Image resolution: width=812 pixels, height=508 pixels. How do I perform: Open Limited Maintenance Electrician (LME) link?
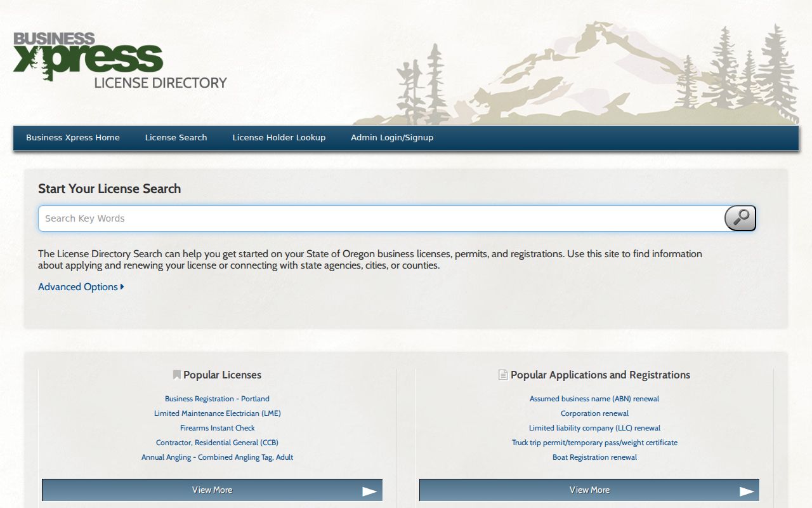pos(217,413)
